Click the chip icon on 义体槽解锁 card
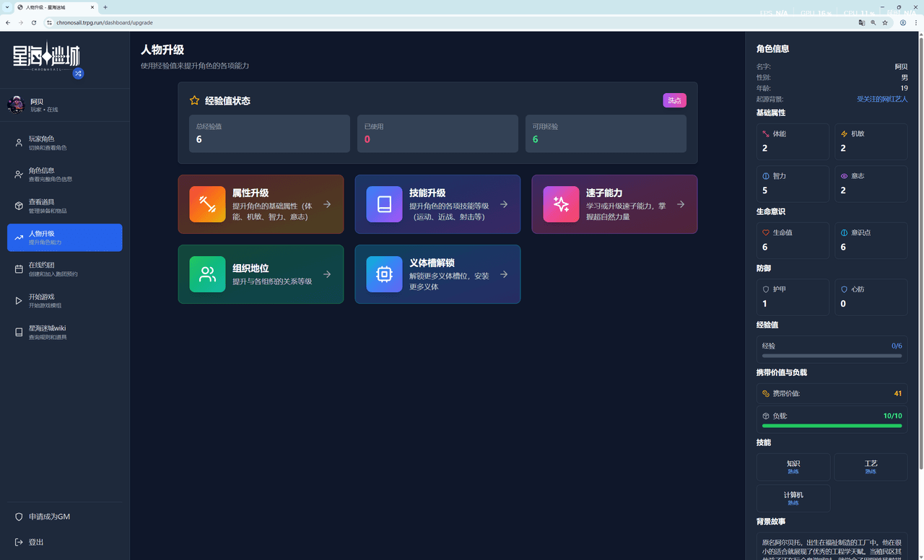This screenshot has width=924, height=560. point(383,274)
